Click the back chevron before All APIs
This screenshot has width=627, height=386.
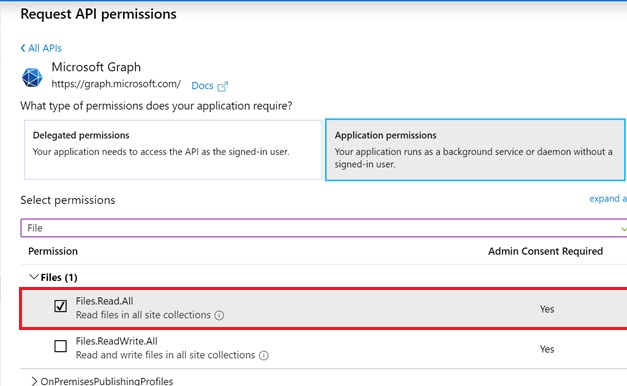(23, 48)
